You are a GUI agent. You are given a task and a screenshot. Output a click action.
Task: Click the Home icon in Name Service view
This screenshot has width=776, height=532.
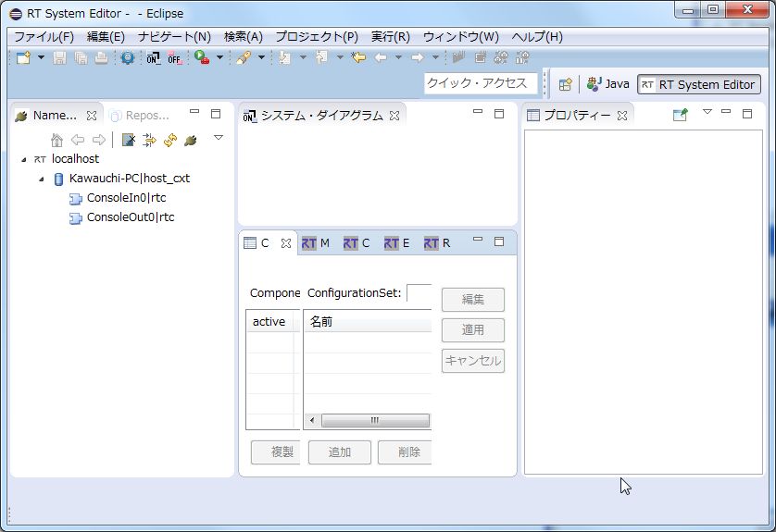pyautogui.click(x=56, y=141)
